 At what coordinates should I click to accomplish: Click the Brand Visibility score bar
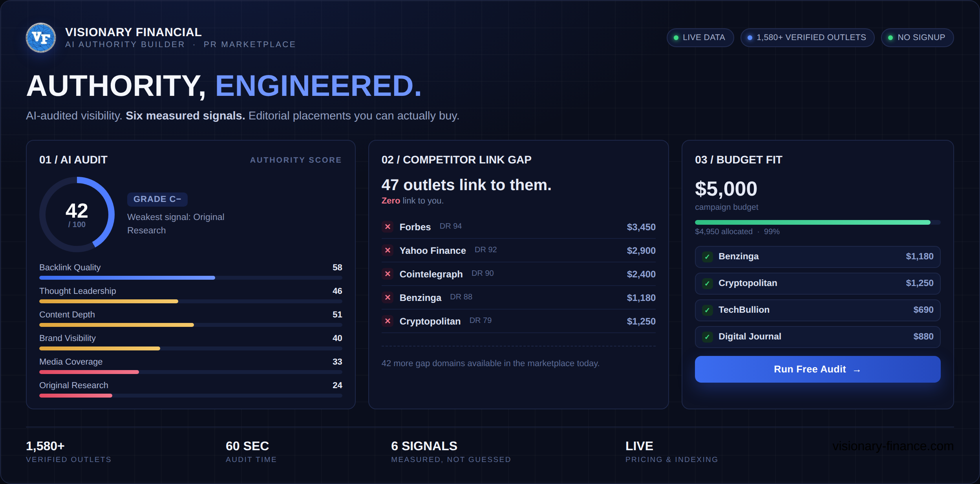(191, 348)
